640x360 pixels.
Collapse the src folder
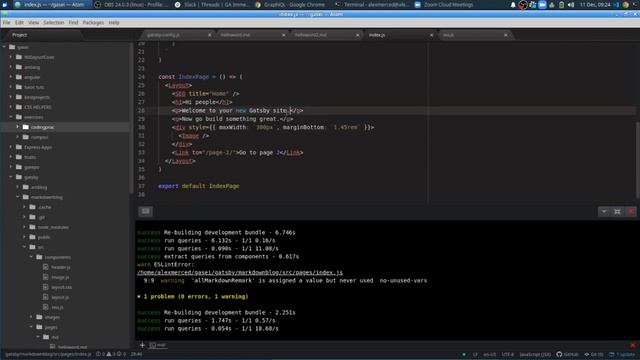tap(24, 247)
